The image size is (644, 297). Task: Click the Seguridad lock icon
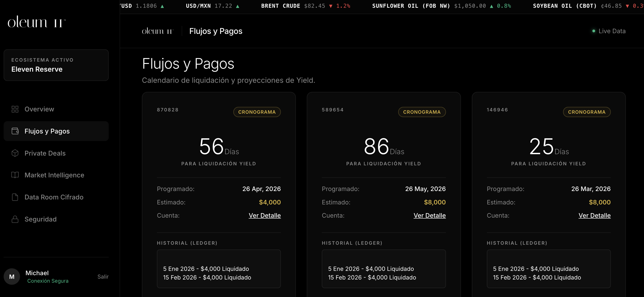[15, 219]
